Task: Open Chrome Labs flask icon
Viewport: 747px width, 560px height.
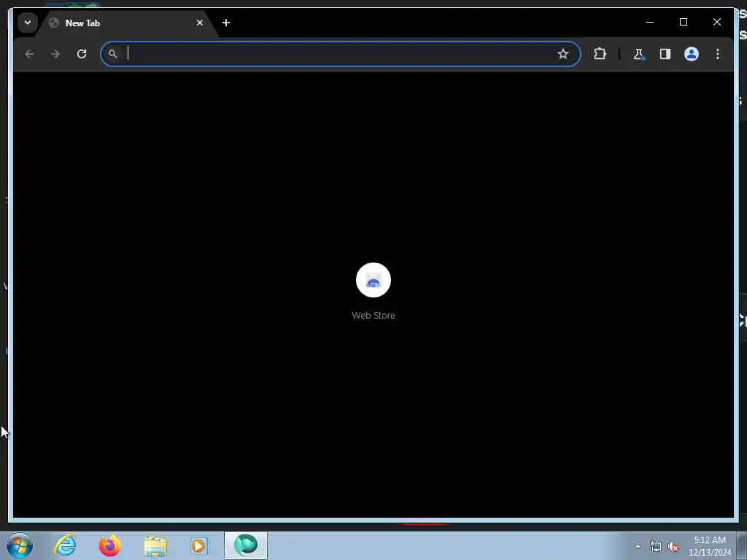Action: [x=638, y=54]
